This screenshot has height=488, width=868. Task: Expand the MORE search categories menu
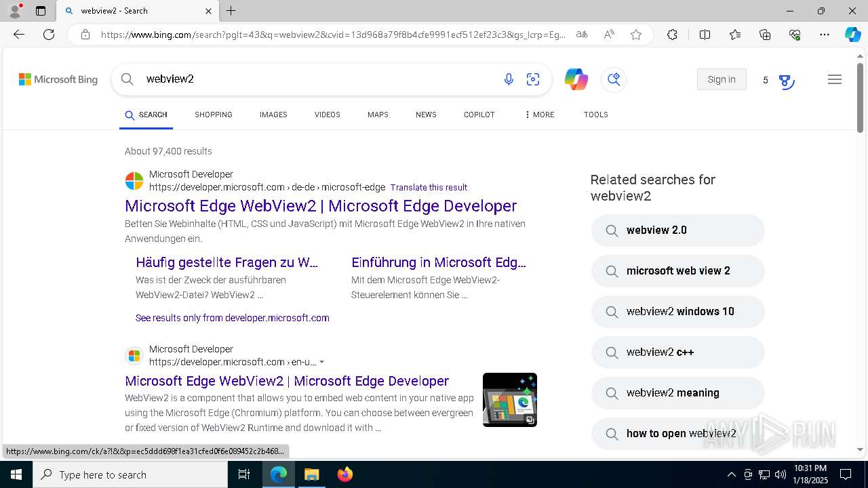click(540, 115)
